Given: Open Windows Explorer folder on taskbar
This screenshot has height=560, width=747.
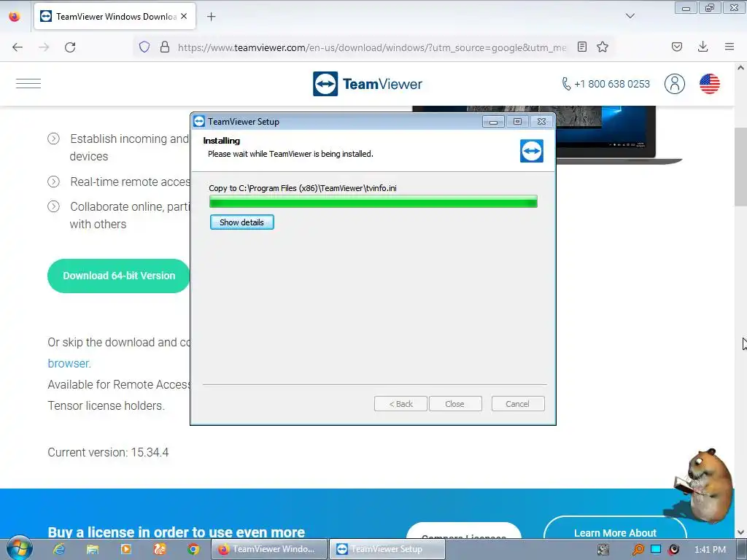Looking at the screenshot, I should coord(93,549).
